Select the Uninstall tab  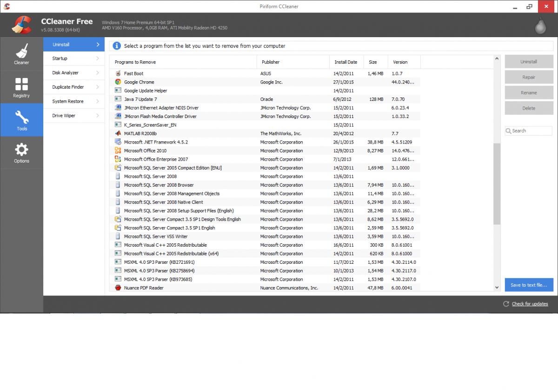74,45
